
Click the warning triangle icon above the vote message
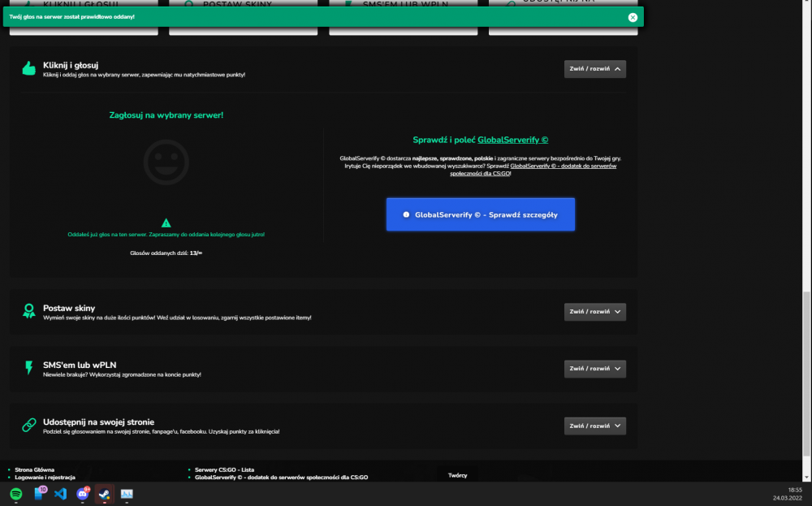(x=166, y=223)
